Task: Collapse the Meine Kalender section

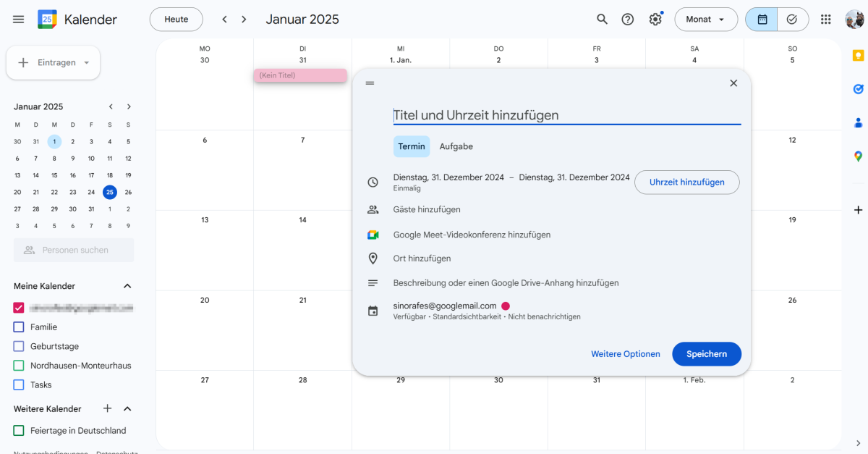Action: [x=127, y=285]
